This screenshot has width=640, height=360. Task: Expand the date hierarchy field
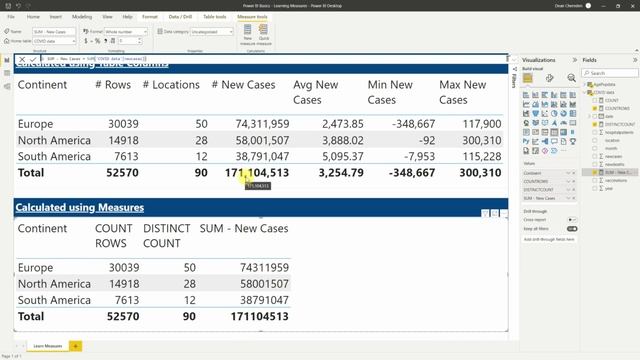tap(589, 116)
